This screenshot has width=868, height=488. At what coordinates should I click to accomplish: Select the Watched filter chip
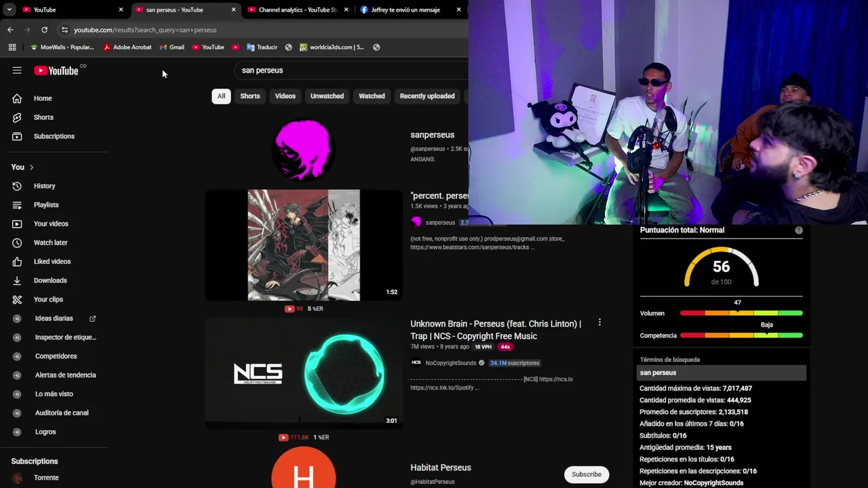click(372, 96)
